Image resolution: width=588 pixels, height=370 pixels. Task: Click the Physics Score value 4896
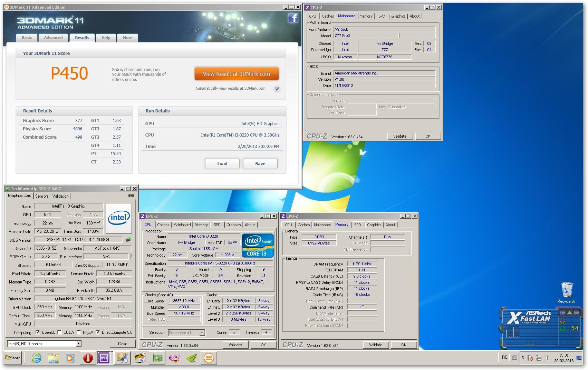point(78,129)
